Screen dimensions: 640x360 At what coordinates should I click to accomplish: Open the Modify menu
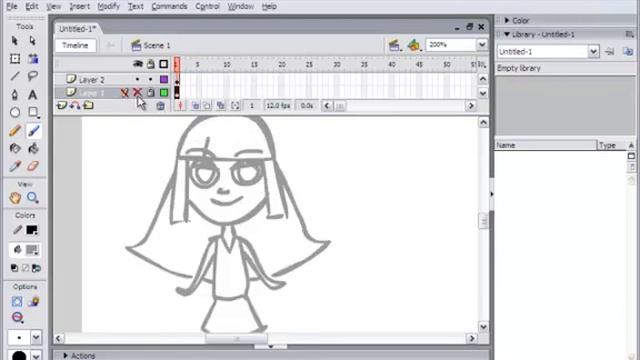tap(109, 7)
